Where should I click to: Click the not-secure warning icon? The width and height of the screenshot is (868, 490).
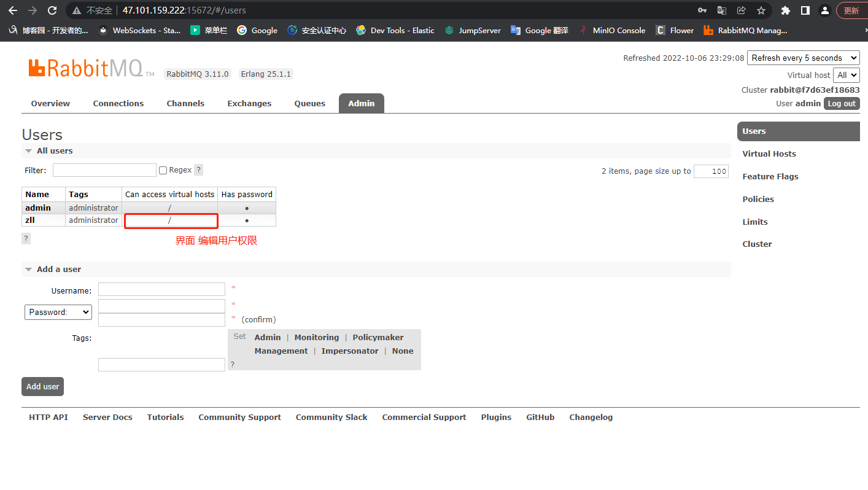coord(77,10)
